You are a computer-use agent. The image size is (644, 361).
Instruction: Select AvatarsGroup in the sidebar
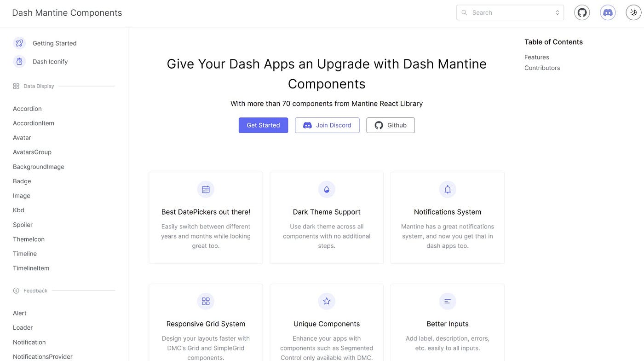(x=32, y=152)
